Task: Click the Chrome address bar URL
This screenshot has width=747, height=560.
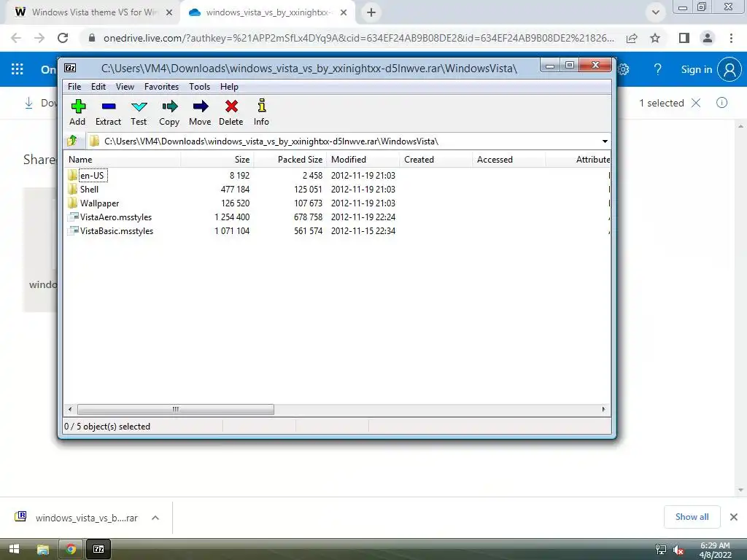Action: 358,38
